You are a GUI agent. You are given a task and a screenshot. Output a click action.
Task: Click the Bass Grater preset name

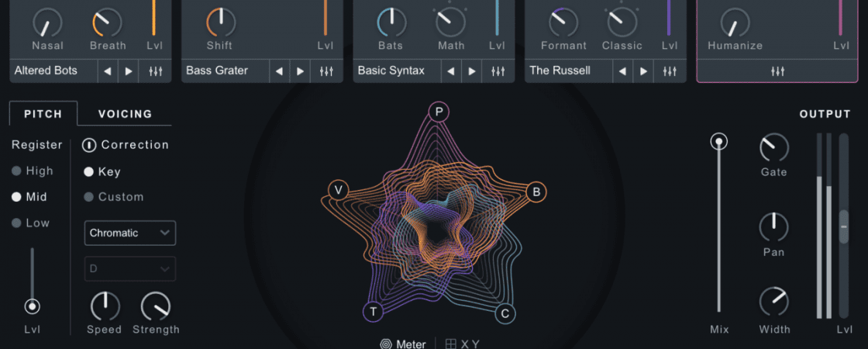point(217,71)
